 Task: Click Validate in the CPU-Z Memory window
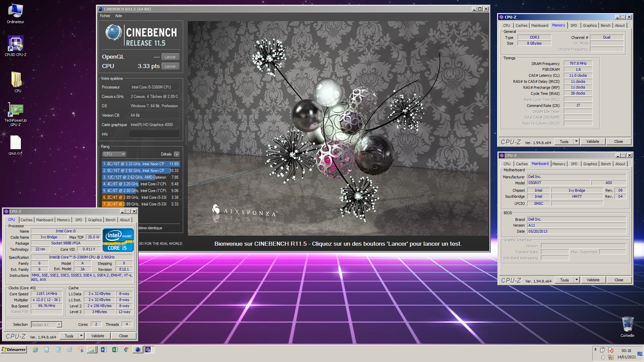[x=593, y=141]
